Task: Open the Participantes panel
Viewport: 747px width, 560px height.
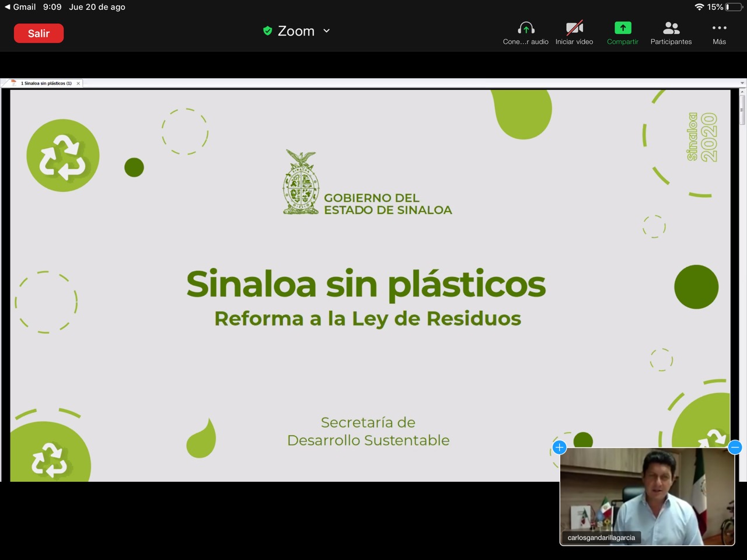Action: point(671,29)
